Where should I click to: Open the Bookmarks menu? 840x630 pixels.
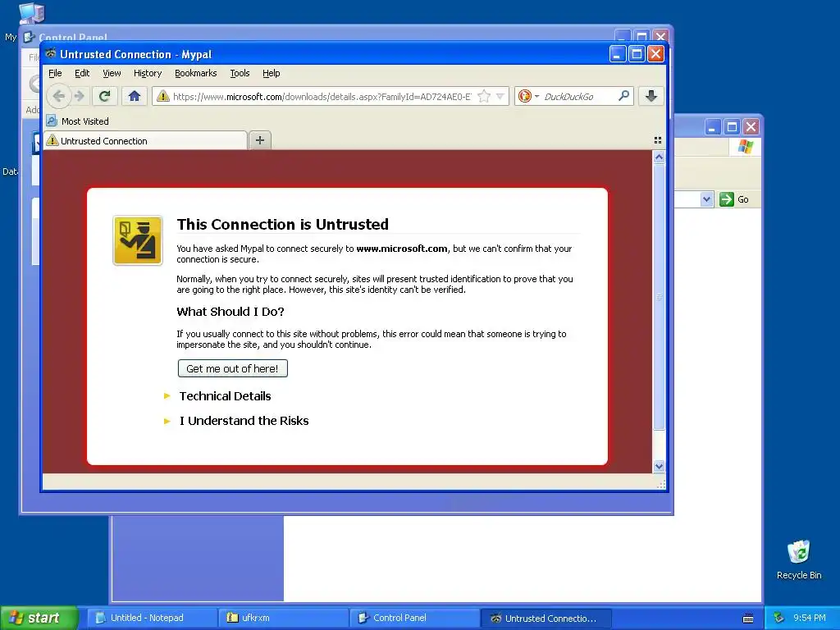tap(195, 73)
